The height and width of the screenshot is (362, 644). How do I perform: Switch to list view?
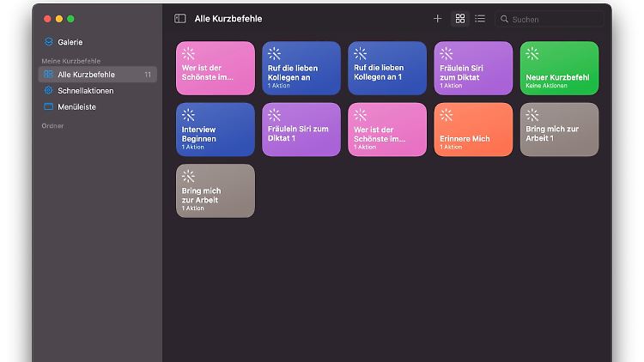pyautogui.click(x=480, y=18)
